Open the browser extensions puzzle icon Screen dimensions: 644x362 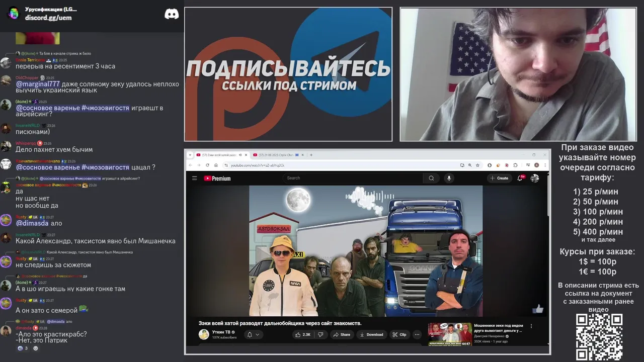tap(515, 165)
